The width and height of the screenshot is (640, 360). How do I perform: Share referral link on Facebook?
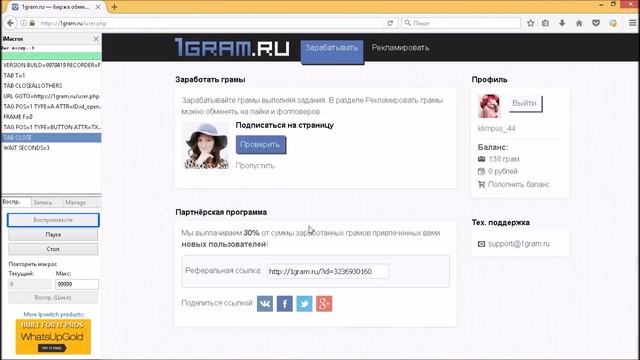coord(284,303)
